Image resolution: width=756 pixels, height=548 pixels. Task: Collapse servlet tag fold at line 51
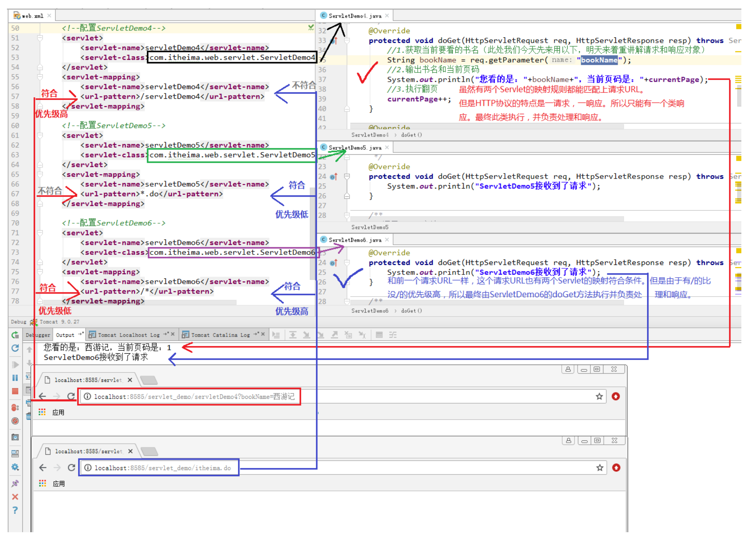40,38
